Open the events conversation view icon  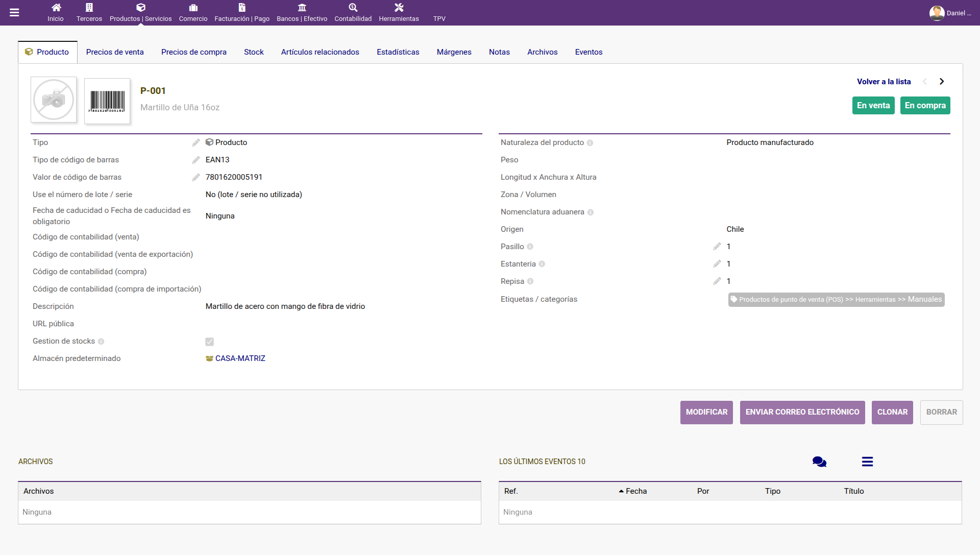[x=819, y=462]
